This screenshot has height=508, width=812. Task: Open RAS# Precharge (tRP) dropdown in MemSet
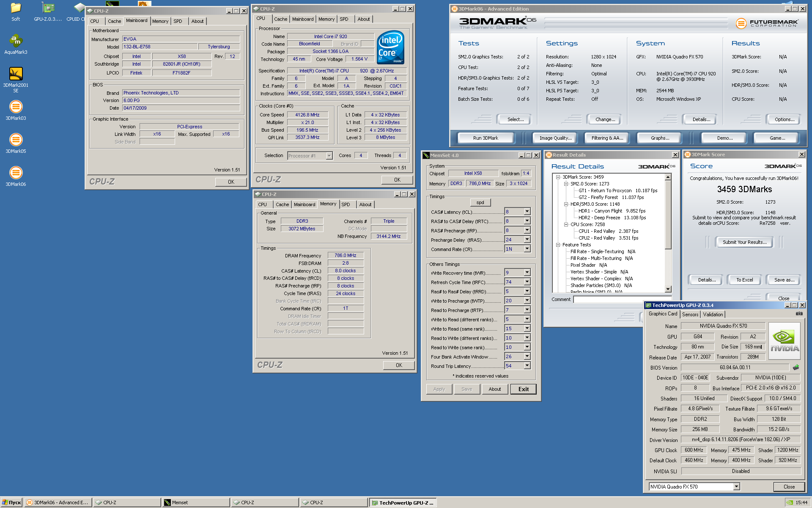point(527,230)
